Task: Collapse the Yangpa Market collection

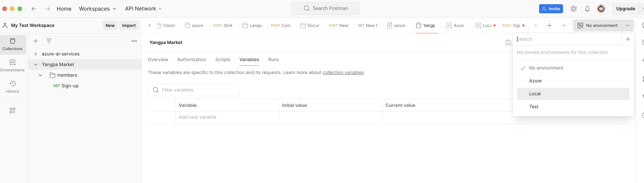Action: [x=36, y=64]
